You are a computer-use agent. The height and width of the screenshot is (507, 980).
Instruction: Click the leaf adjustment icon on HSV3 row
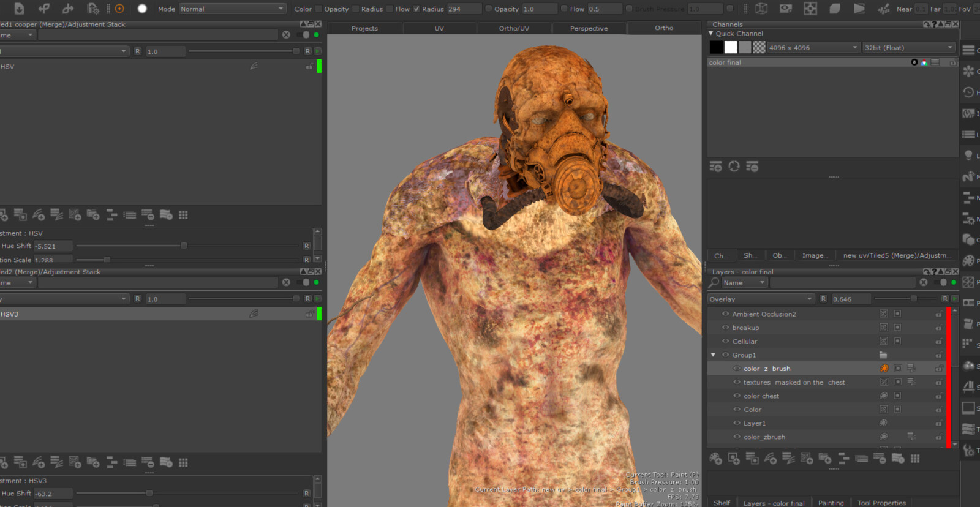pyautogui.click(x=254, y=314)
